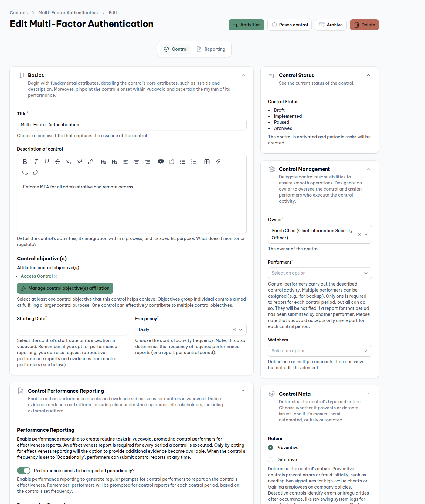425x504 pixels.
Task: Click the attach file paperclip icon
Action: click(218, 162)
